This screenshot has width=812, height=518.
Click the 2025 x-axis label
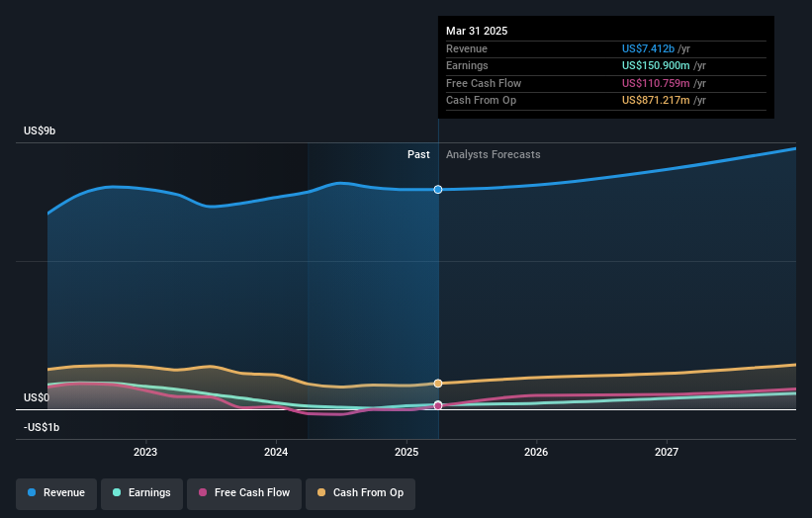[x=406, y=452]
